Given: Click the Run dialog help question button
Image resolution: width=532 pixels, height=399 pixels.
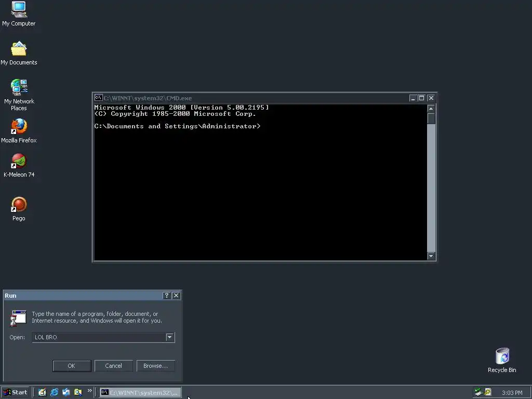Looking at the screenshot, I should click(166, 296).
